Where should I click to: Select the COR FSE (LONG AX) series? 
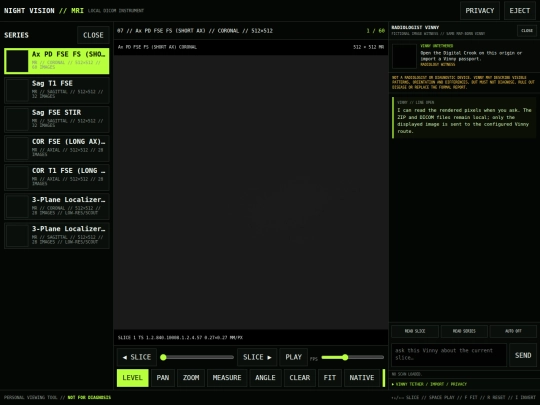[56, 148]
